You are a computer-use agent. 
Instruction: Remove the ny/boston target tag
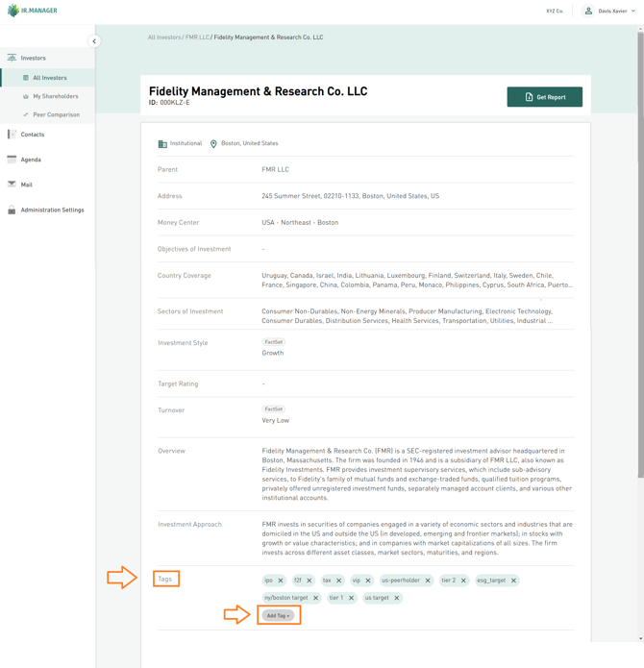pyautogui.click(x=315, y=598)
